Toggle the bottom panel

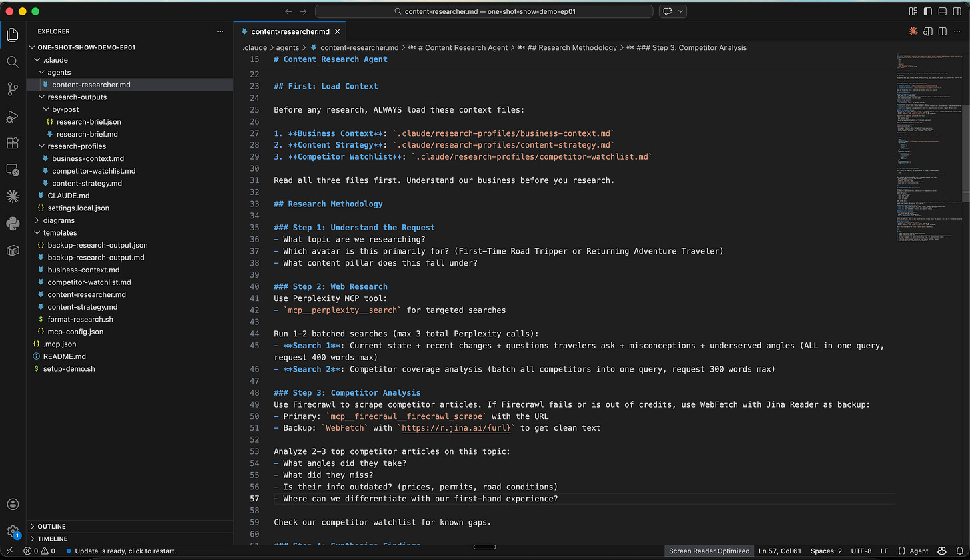pyautogui.click(x=943, y=11)
